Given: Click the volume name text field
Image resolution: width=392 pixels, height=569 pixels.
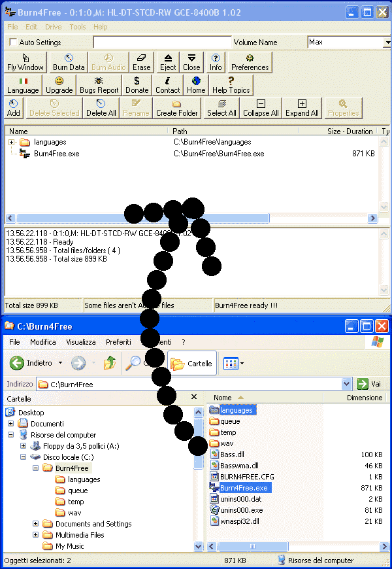Looking at the screenshot, I should pos(162,43).
